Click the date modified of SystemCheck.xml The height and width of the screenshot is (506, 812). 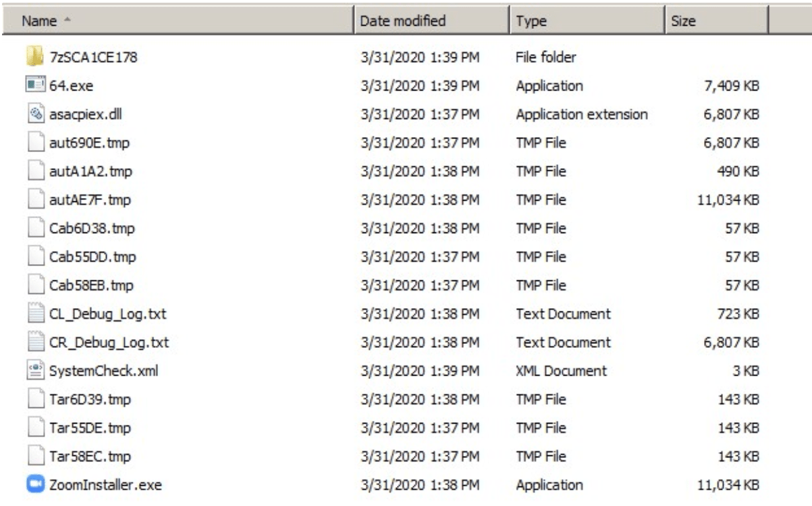421,371
